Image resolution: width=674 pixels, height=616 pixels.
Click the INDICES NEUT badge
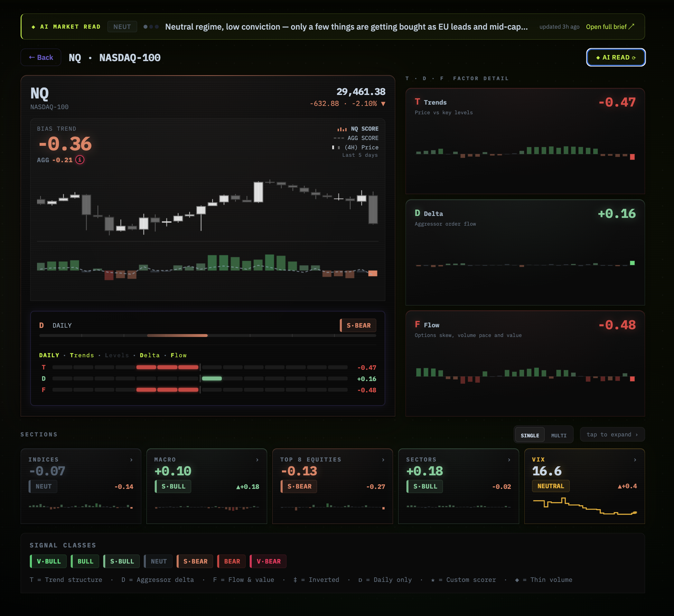(x=43, y=486)
